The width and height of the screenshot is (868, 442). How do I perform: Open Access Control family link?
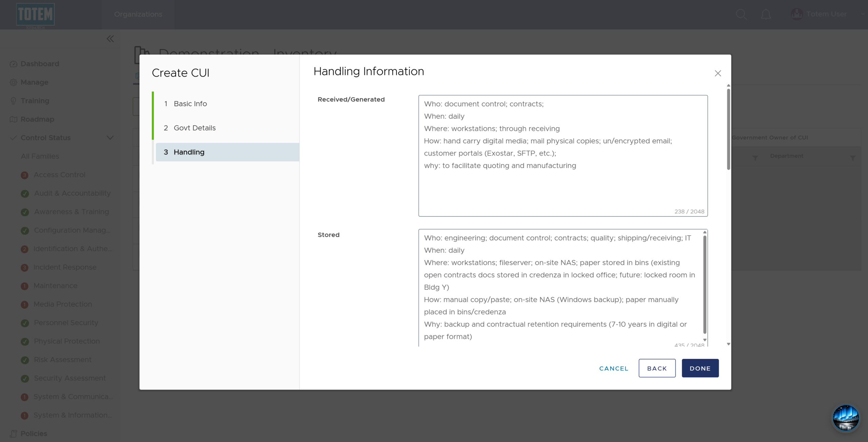coord(59,175)
